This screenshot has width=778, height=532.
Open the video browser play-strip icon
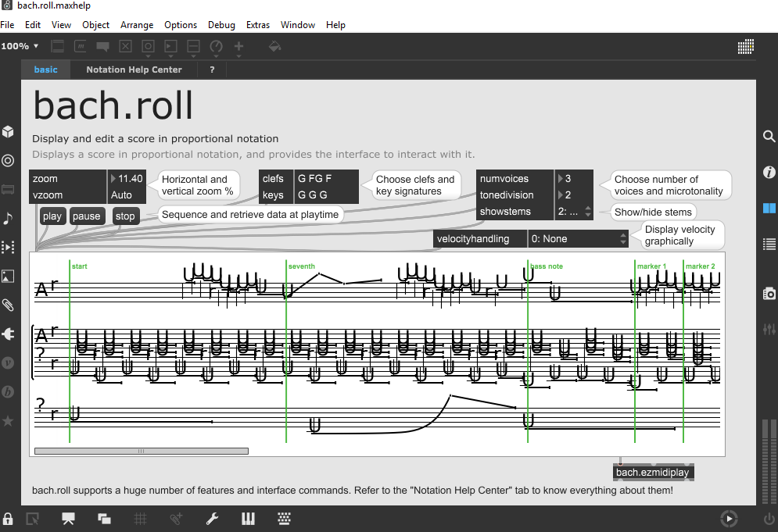click(x=8, y=247)
